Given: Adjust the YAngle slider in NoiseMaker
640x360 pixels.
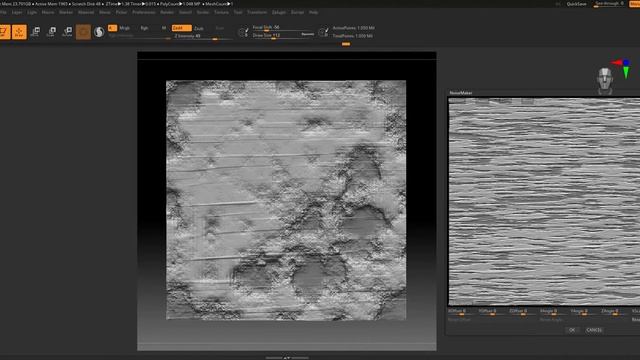Looking at the screenshot, I should tap(584, 312).
